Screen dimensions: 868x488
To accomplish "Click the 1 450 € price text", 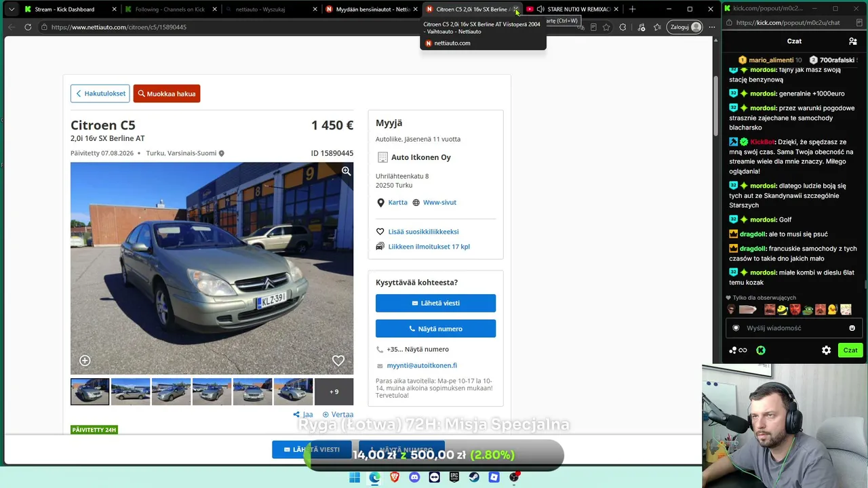I will [332, 125].
